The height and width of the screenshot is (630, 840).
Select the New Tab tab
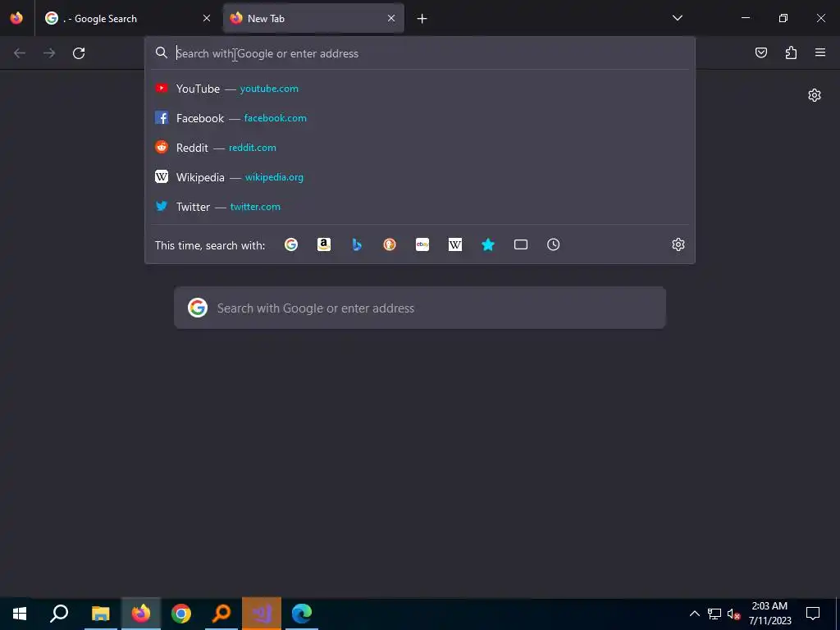tap(313, 18)
